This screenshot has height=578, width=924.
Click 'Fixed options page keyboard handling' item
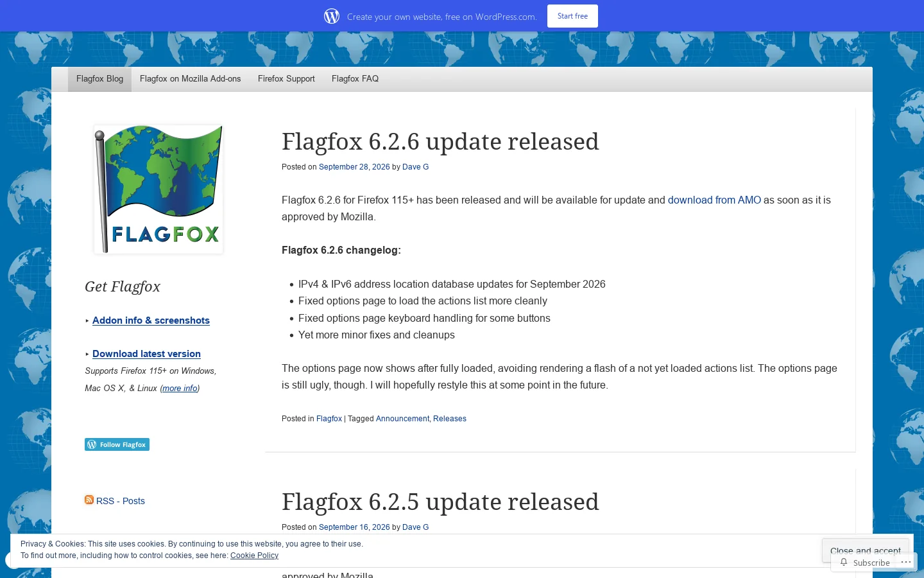(424, 319)
